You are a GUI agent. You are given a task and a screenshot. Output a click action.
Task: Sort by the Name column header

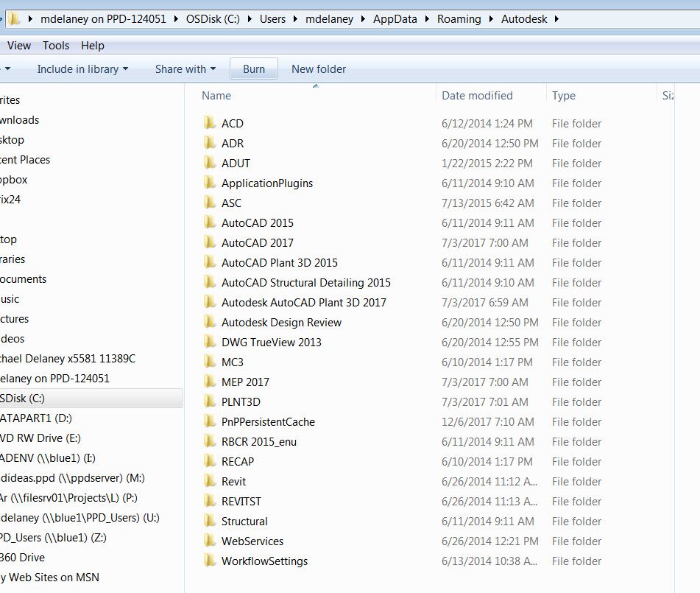point(216,95)
